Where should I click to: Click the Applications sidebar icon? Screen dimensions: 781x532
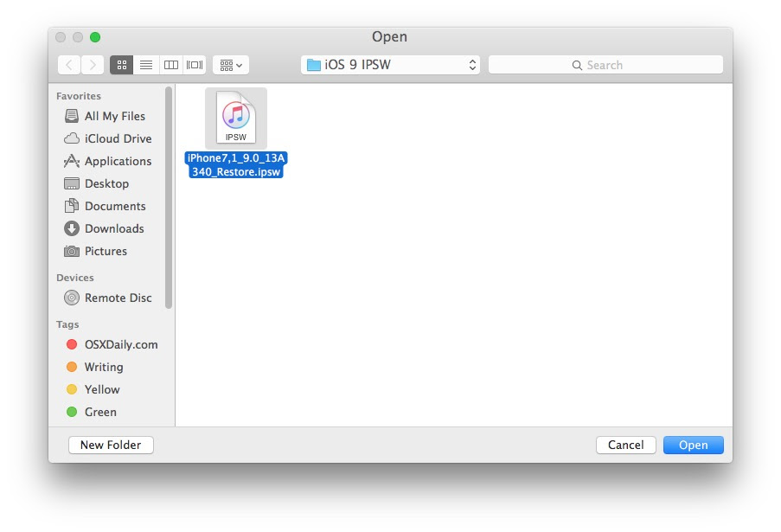pos(72,161)
